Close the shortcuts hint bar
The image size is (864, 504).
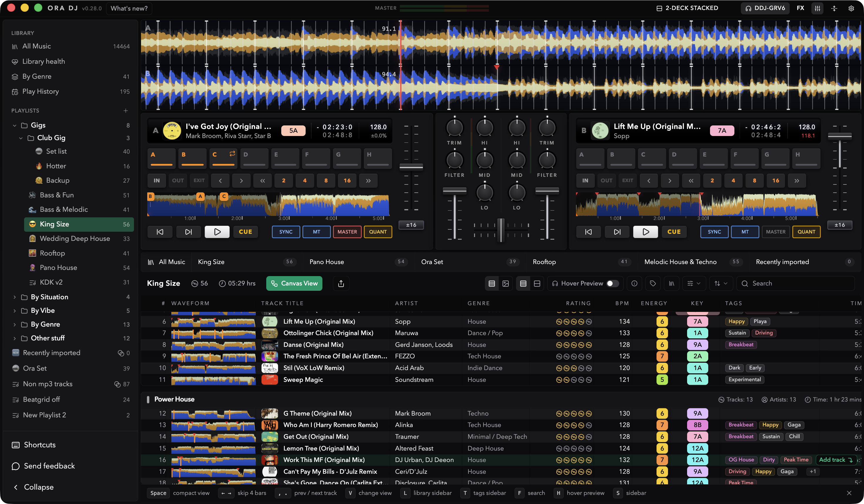click(849, 493)
